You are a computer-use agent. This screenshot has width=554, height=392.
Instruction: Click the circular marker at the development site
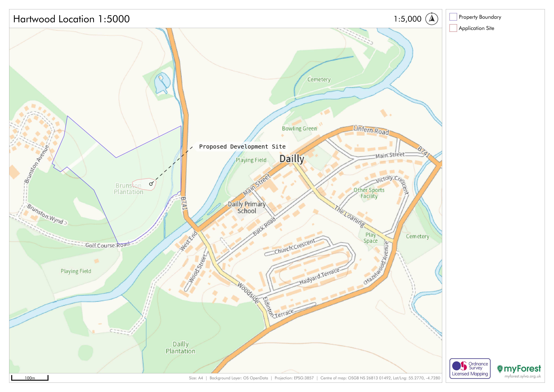[x=151, y=184]
